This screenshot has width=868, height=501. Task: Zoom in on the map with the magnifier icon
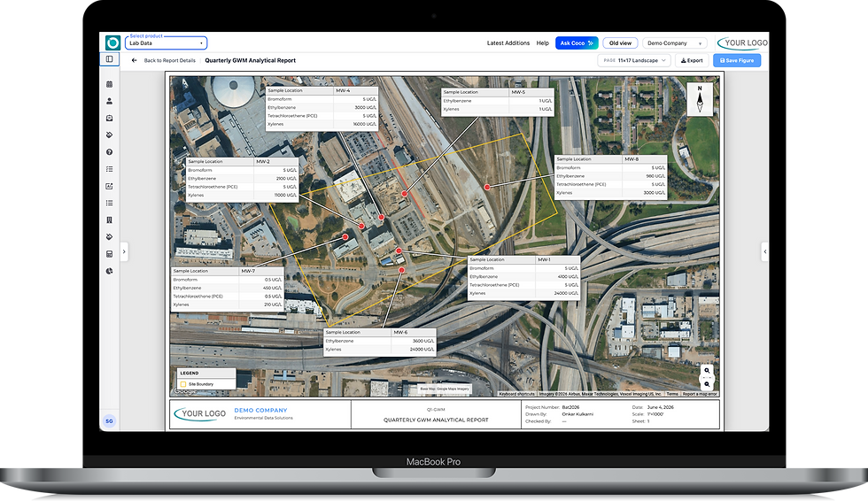click(707, 371)
